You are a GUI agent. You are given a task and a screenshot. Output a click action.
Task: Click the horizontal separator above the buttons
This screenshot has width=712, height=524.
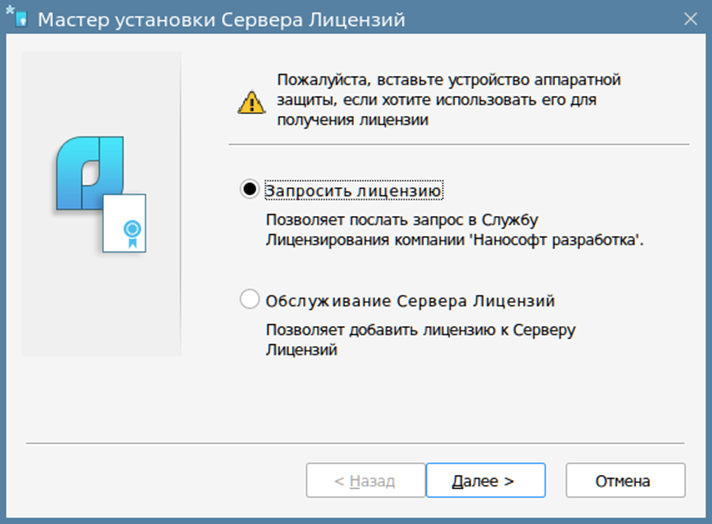pos(355,443)
